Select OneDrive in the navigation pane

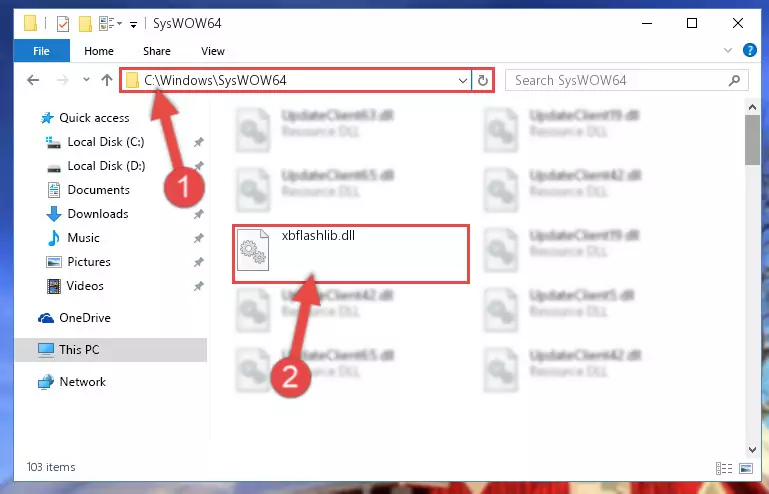point(85,318)
